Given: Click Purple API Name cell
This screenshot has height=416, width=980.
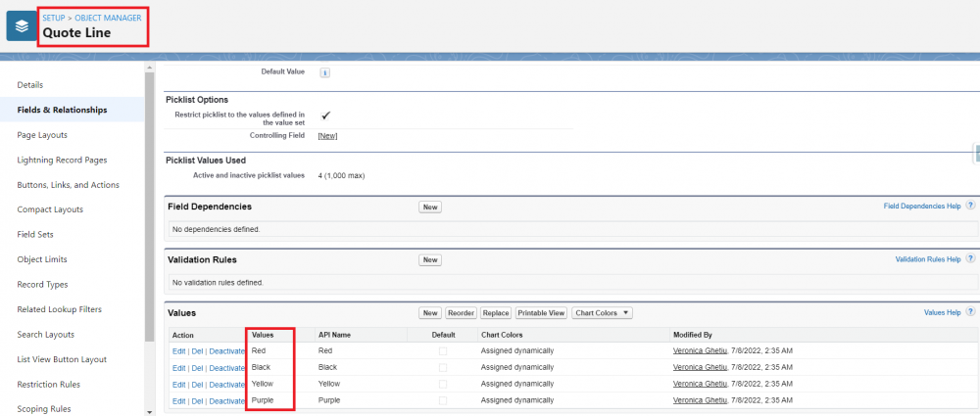Looking at the screenshot, I should point(329,399).
